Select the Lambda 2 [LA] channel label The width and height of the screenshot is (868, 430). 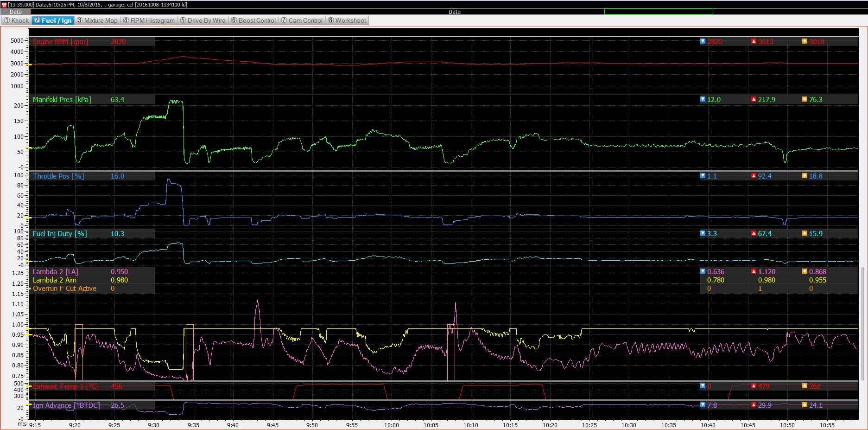(x=55, y=271)
